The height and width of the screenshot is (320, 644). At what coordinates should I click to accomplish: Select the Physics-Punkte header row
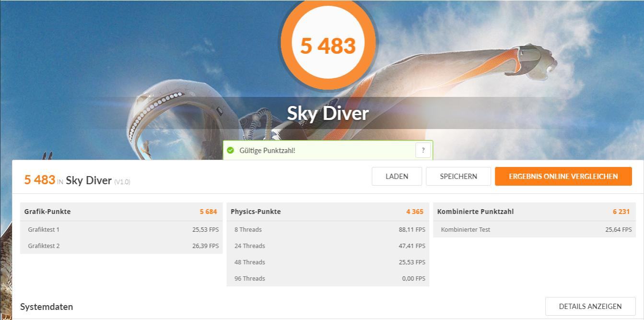point(328,212)
